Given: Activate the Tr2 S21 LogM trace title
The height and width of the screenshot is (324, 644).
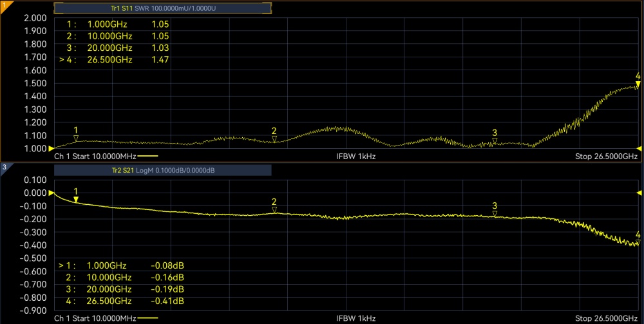Looking at the screenshot, I should click(162, 170).
